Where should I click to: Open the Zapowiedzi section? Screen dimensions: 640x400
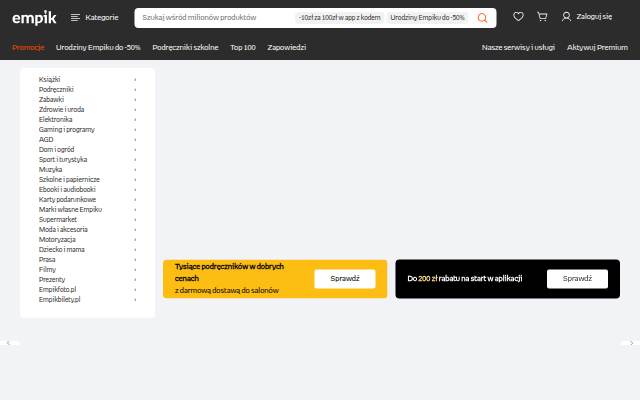point(287,47)
